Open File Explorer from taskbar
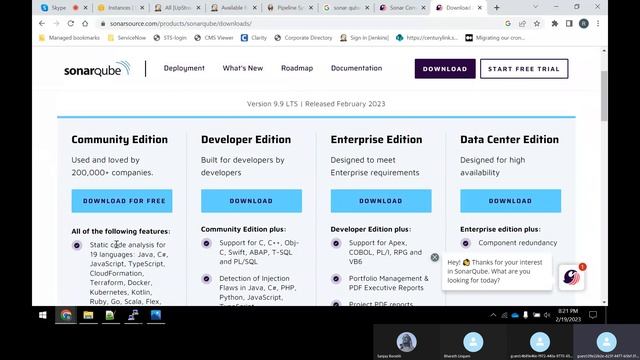The image size is (640, 360). [x=88, y=315]
